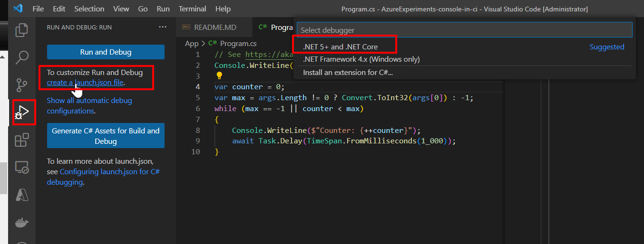The image size is (644, 244).
Task: Choose Install an extension for C#...
Action: point(464,73)
